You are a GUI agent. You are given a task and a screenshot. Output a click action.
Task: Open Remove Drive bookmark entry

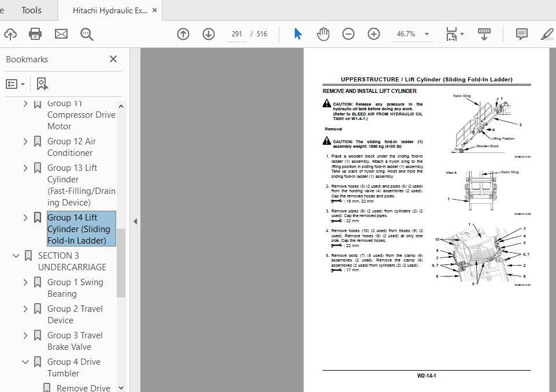coord(83,388)
